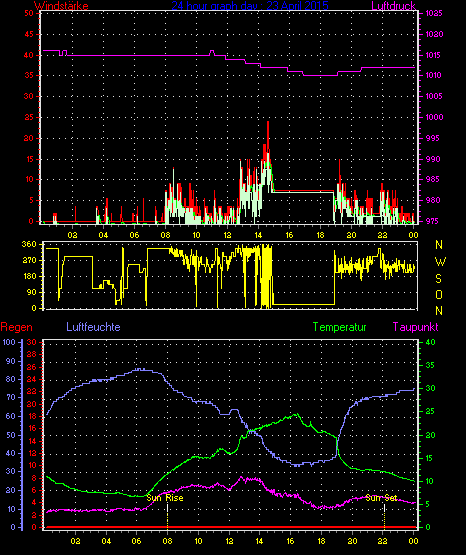Viewport: 466px width, 555px height.
Task: Click the green Temperatur legend label
Action: point(339,327)
